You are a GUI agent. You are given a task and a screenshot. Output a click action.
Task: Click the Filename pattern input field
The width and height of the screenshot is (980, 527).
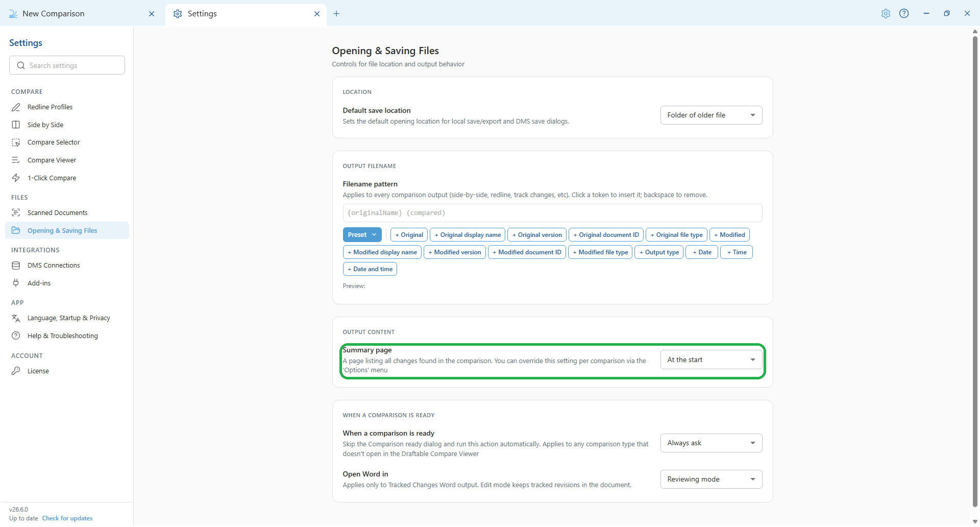point(552,213)
